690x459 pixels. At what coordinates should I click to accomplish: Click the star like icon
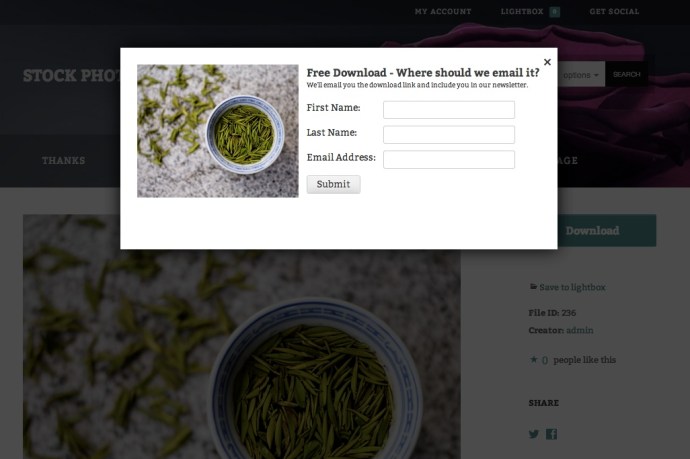point(534,360)
